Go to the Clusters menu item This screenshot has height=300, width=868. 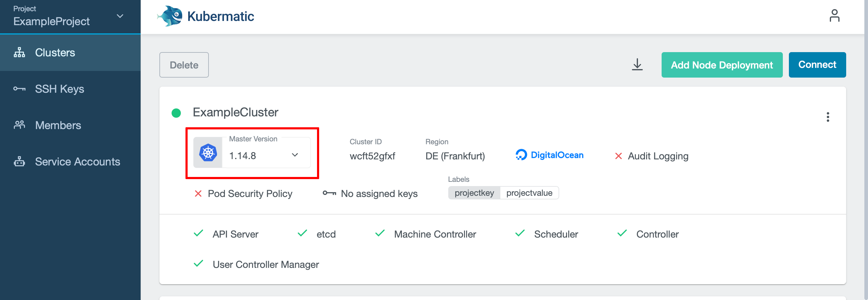pyautogui.click(x=70, y=53)
